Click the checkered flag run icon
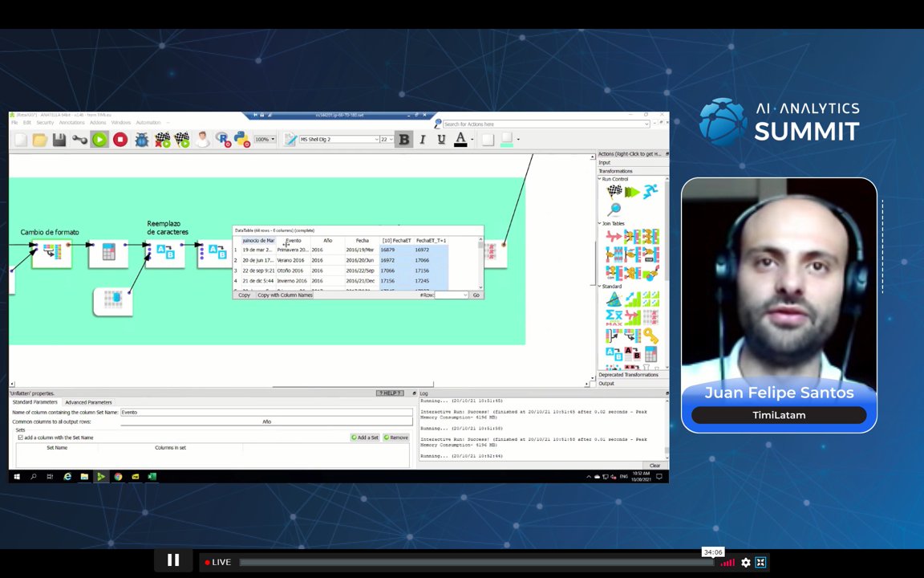 (x=182, y=140)
